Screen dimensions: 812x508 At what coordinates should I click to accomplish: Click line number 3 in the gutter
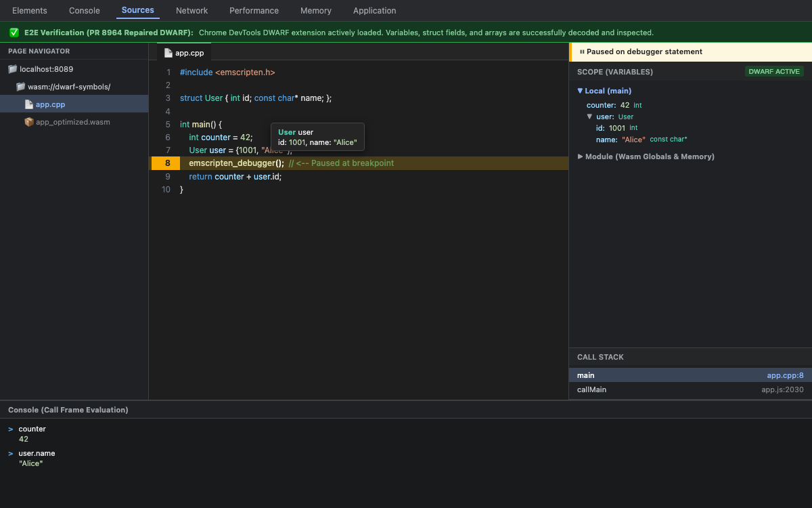pyautogui.click(x=168, y=98)
